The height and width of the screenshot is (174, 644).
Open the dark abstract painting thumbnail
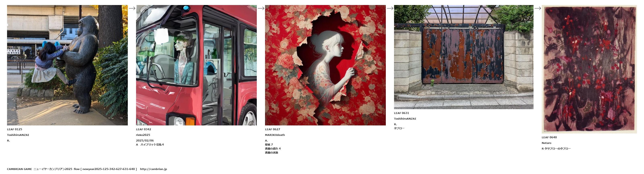(x=589, y=69)
